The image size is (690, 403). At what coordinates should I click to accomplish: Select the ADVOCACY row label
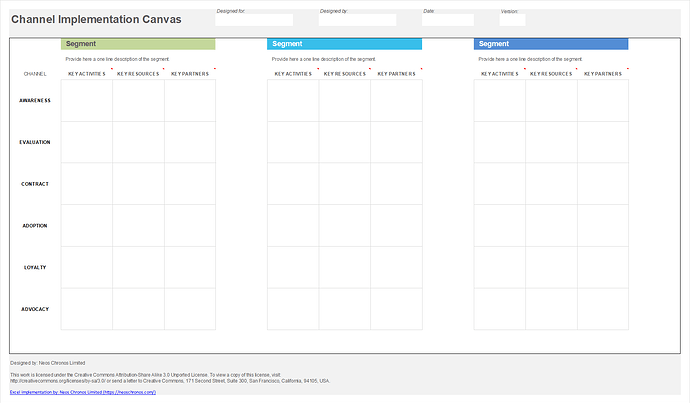tap(35, 309)
